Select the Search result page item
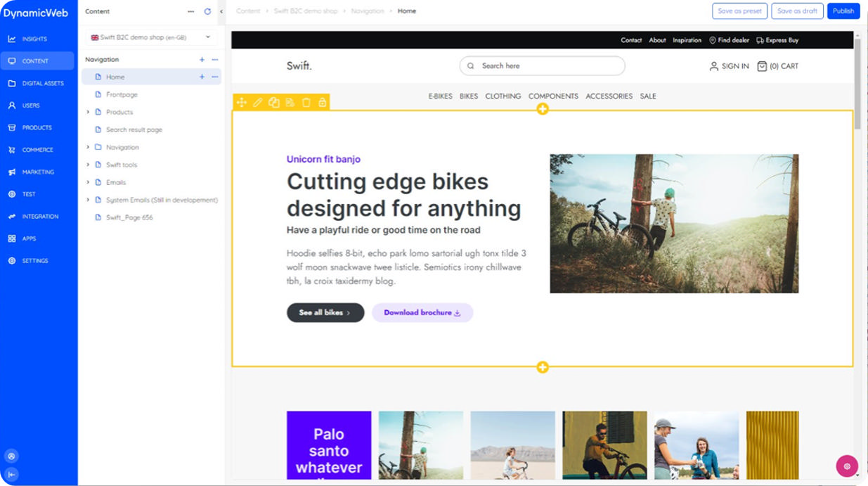The width and height of the screenshot is (868, 486). coord(134,129)
